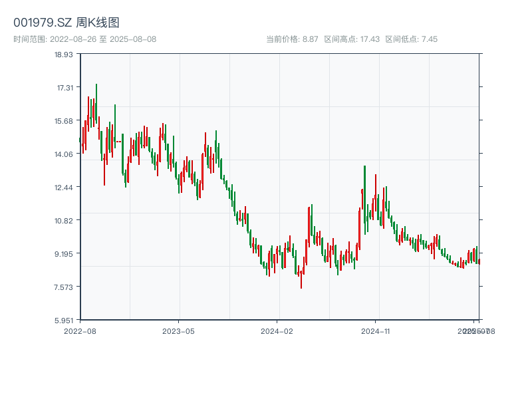Click the 10.82 y-axis tick label
This screenshot has height=399, width=532.
click(x=63, y=221)
